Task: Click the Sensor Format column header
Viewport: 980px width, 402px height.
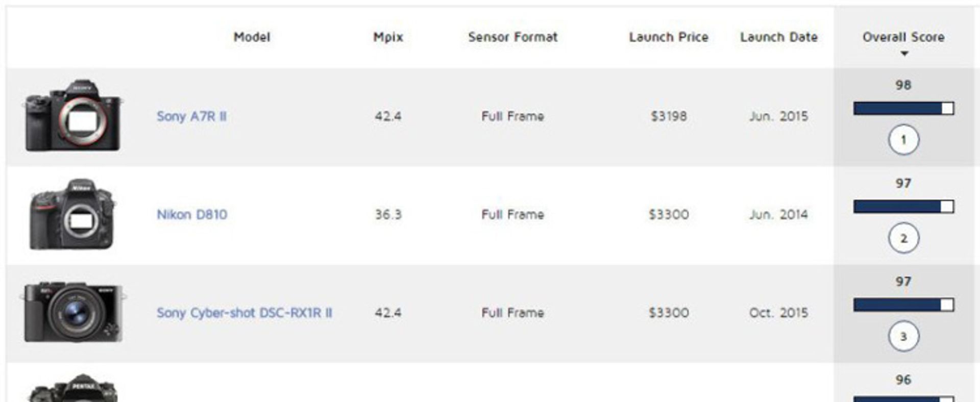Action: pos(512,37)
